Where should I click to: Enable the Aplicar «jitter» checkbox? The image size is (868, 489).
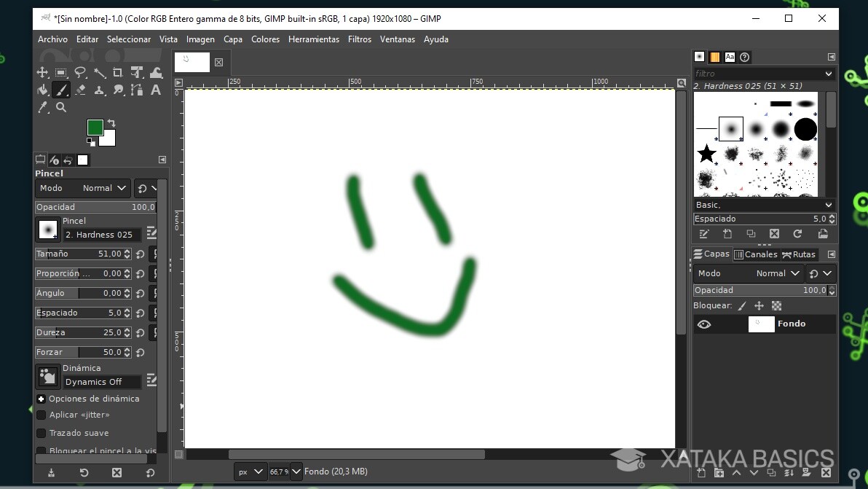coord(42,415)
